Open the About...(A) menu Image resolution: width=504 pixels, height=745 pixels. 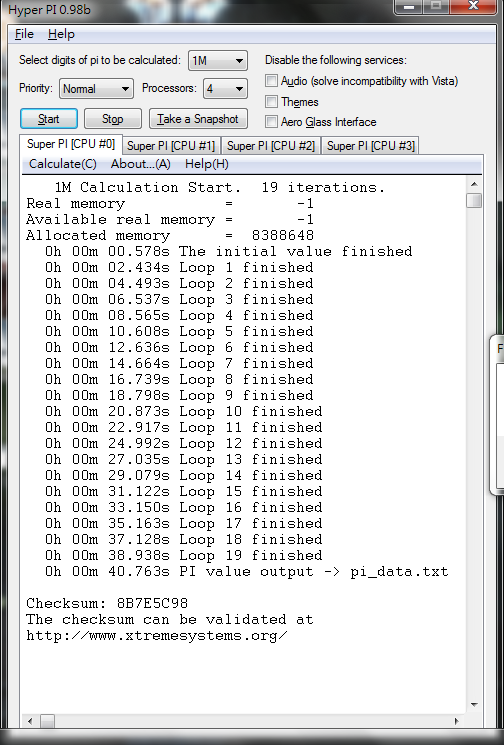(x=141, y=164)
